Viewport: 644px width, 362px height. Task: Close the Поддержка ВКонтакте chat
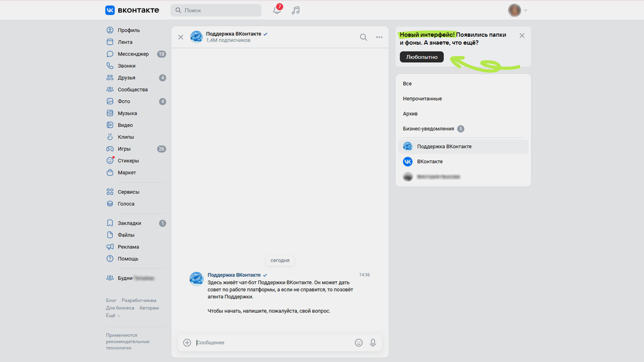pyautogui.click(x=181, y=37)
